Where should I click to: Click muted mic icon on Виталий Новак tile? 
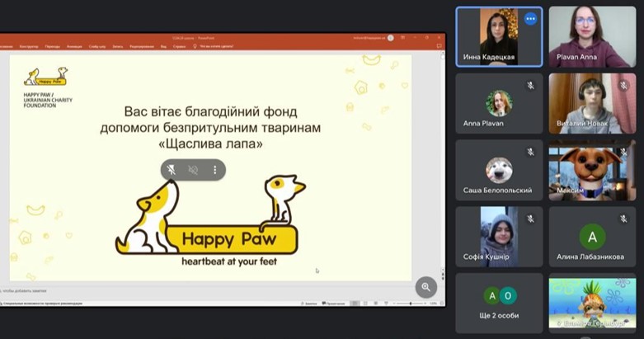tap(623, 86)
